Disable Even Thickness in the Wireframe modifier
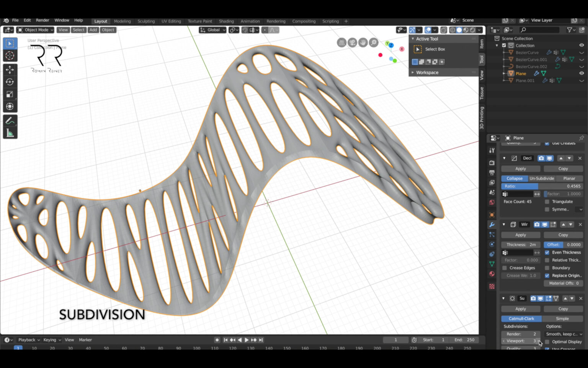588x368 pixels. pyautogui.click(x=547, y=252)
